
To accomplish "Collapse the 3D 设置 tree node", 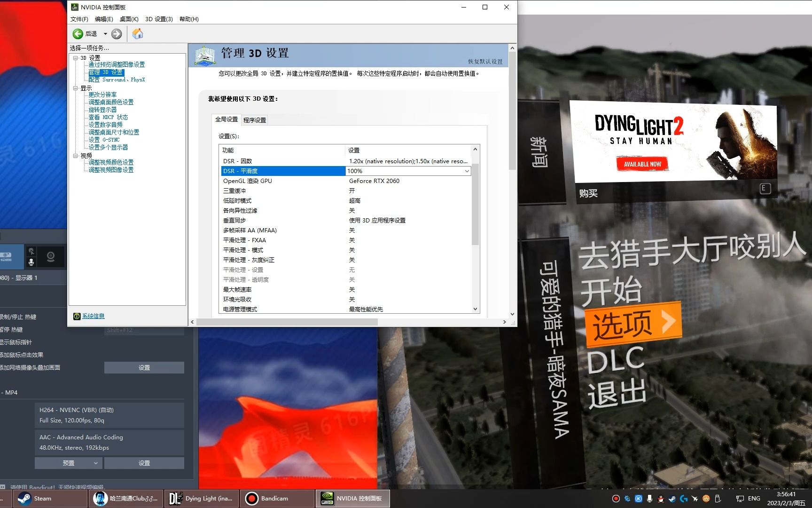I will click(x=75, y=58).
